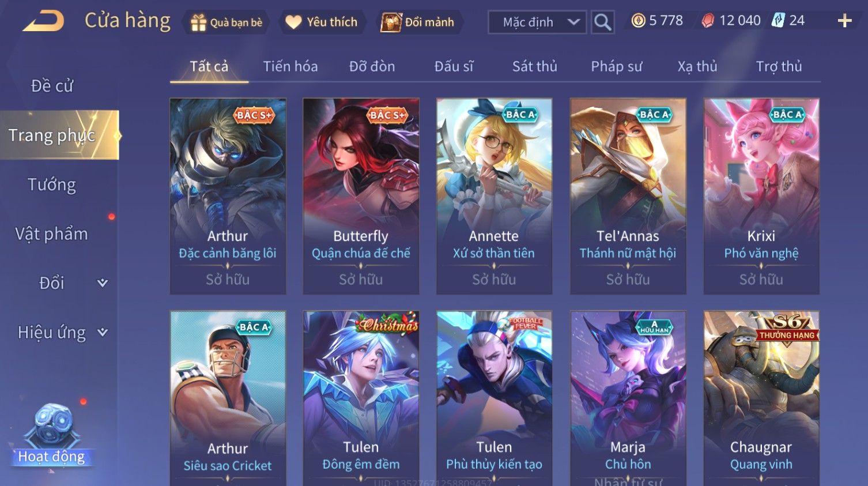Open Quà bạn bè gift icon
The image size is (868, 486).
tap(198, 22)
